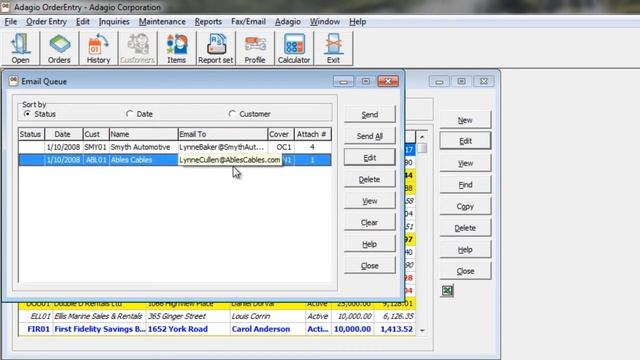Select the Ellis Marine Sales & Rentals row
The width and height of the screenshot is (640, 360).
(x=217, y=316)
